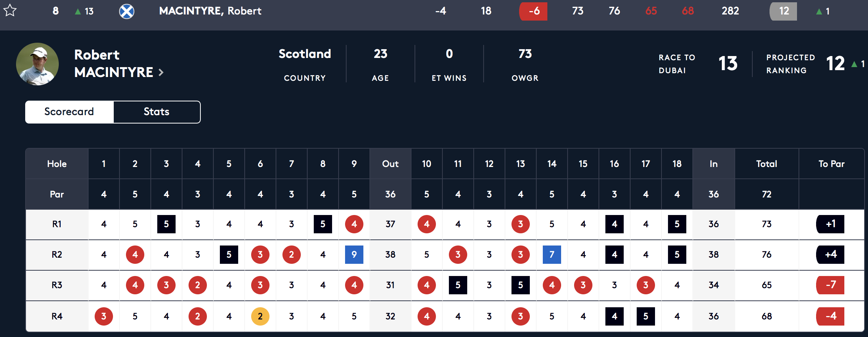The height and width of the screenshot is (337, 868).
Task: Switch to the Stats tab
Action: tap(156, 112)
